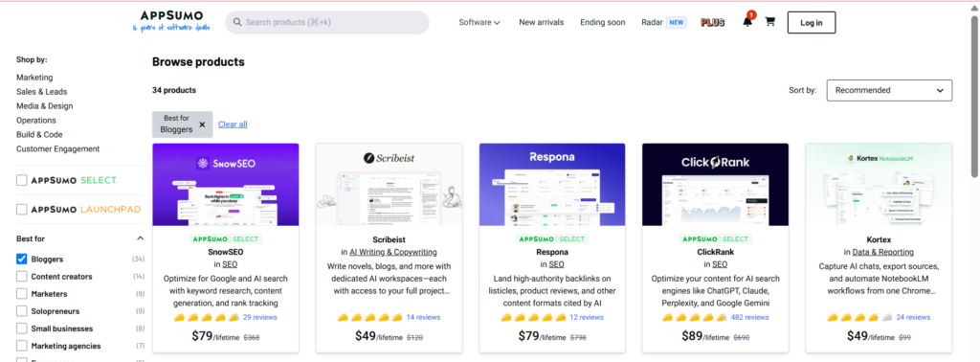Click the Log in button
This screenshot has width=980, height=362.
(x=812, y=23)
